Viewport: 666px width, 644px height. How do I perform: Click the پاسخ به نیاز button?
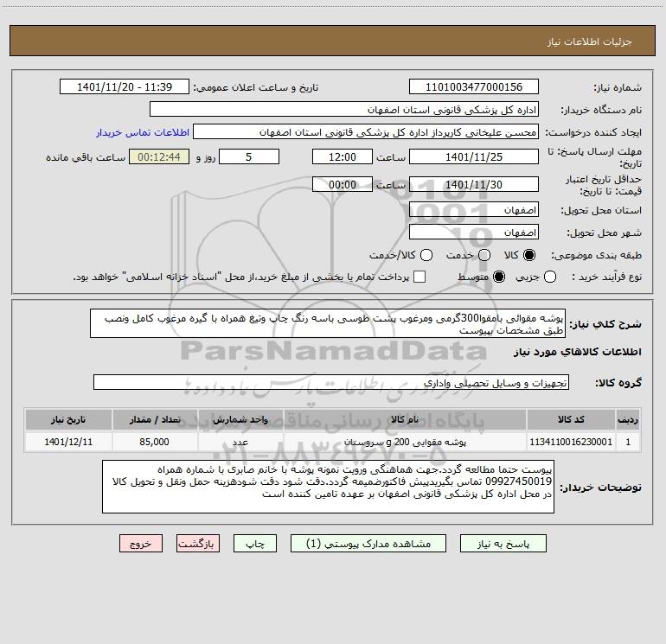(x=503, y=544)
